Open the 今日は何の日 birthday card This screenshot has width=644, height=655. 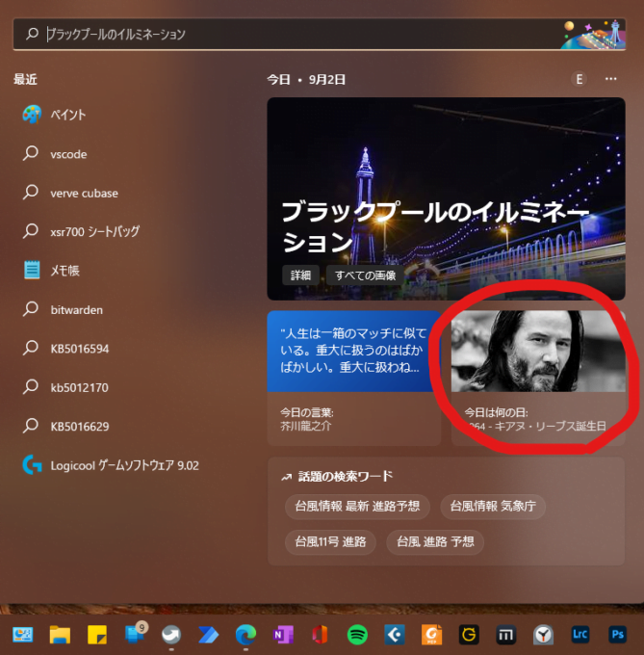[x=538, y=376]
